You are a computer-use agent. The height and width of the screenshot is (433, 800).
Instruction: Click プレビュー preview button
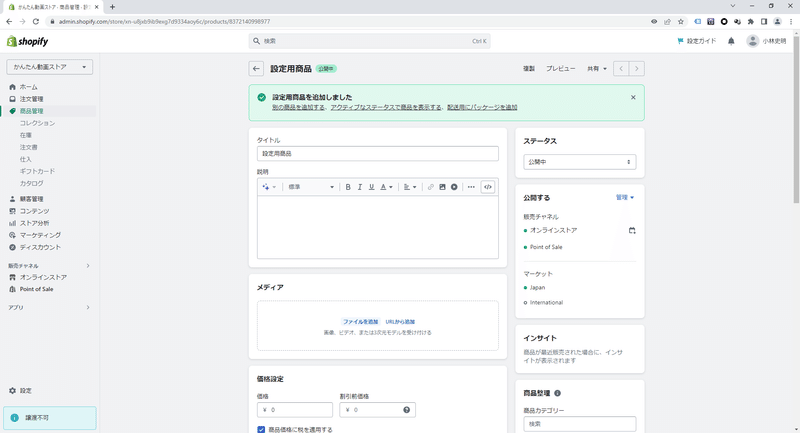point(561,69)
